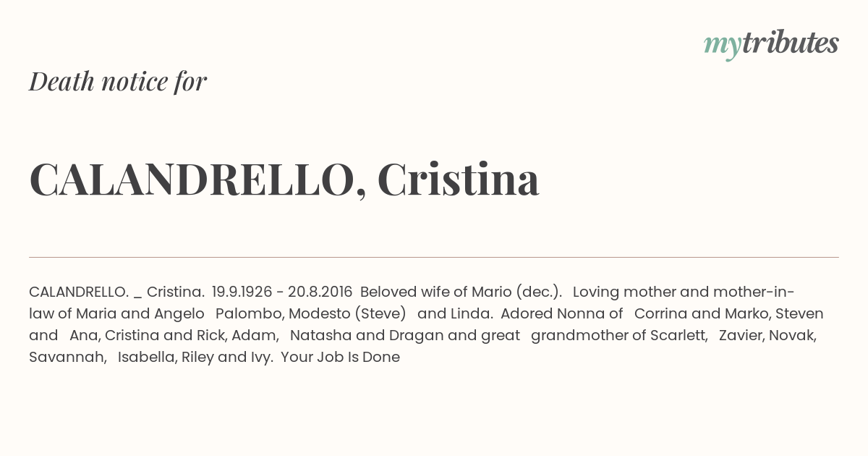This screenshot has width=868, height=456.
Task: Click the green 'my' in logo
Action: click(722, 46)
